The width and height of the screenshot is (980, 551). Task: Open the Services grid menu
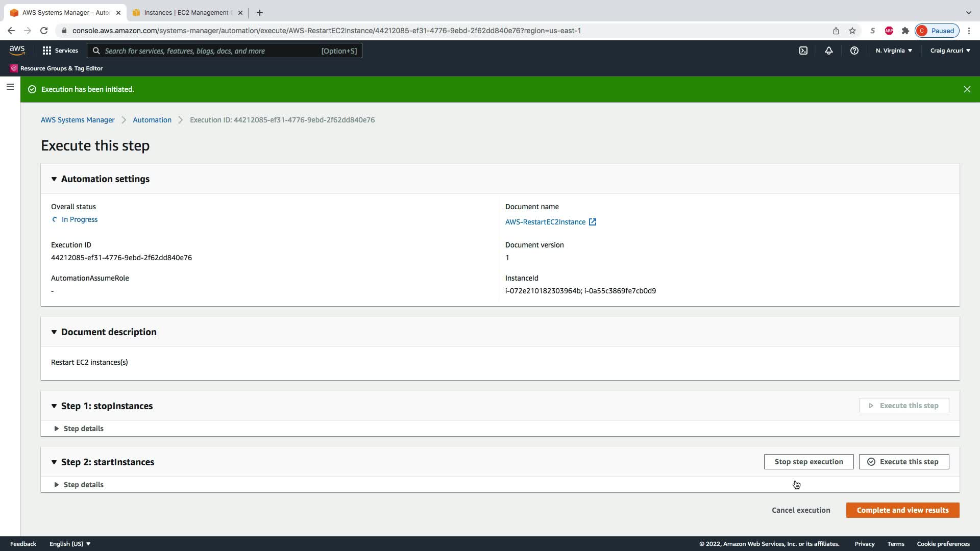60,51
